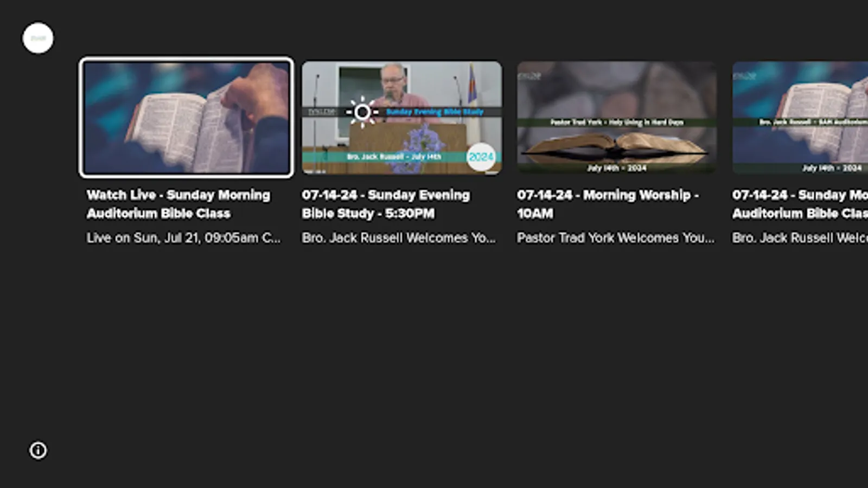Open about info via the circled i button

coord(38,451)
